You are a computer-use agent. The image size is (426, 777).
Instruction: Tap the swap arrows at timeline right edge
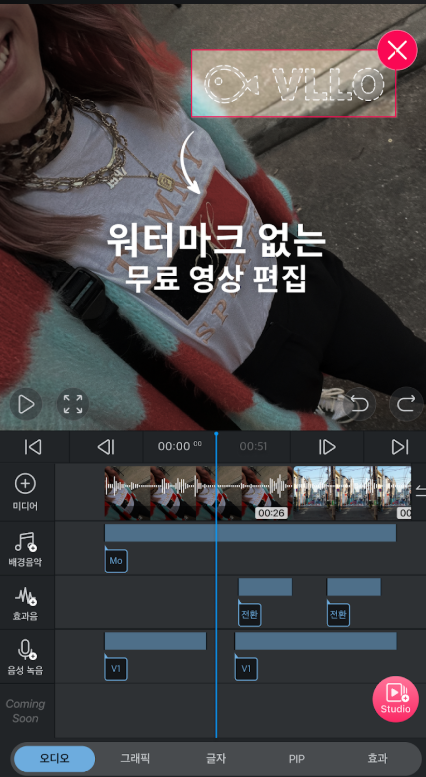421,492
